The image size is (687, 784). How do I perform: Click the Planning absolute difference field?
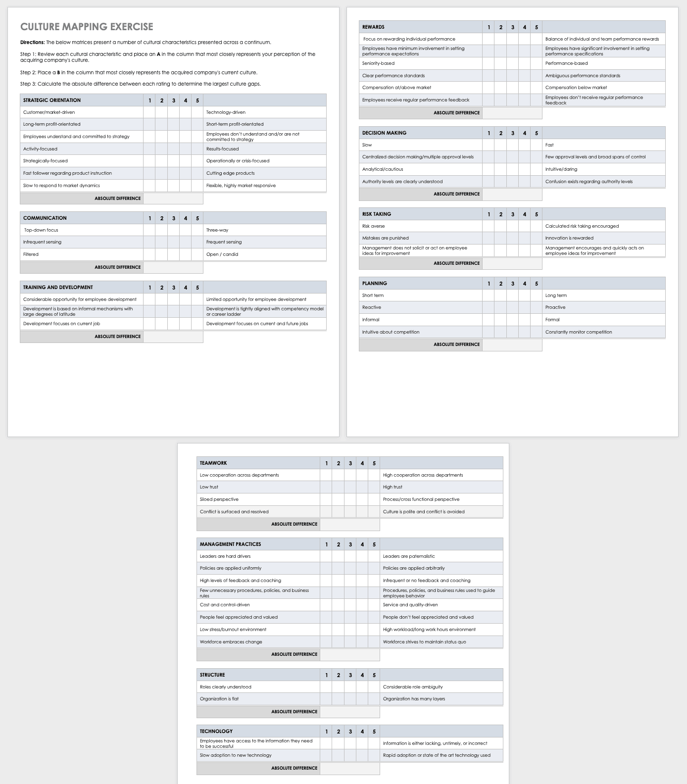512,344
